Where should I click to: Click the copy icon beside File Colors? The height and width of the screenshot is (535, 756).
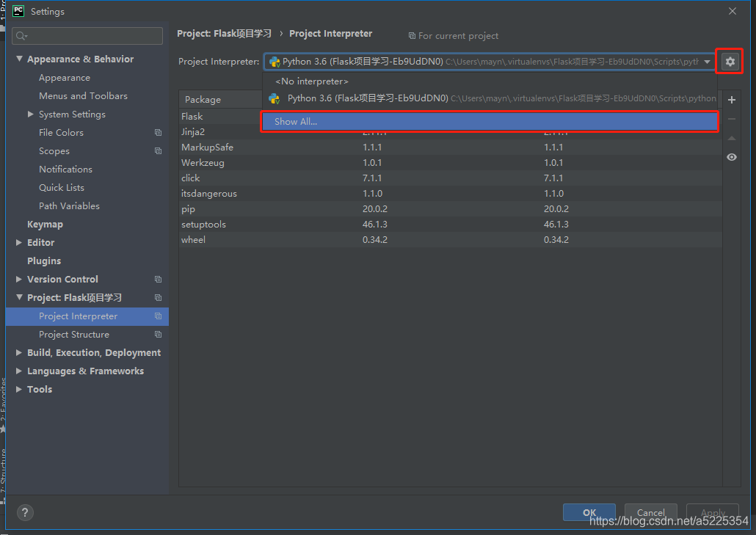pos(158,133)
